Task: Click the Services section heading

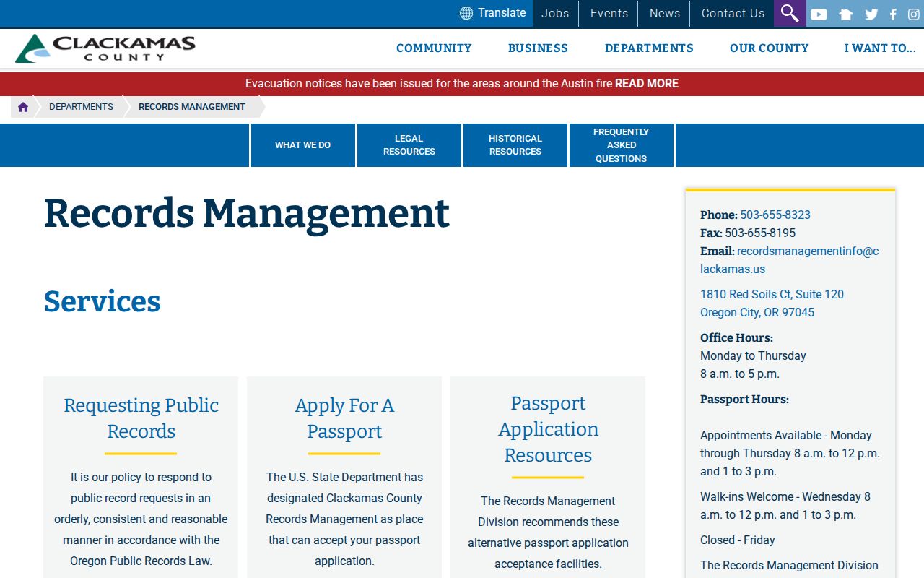Action: (102, 302)
